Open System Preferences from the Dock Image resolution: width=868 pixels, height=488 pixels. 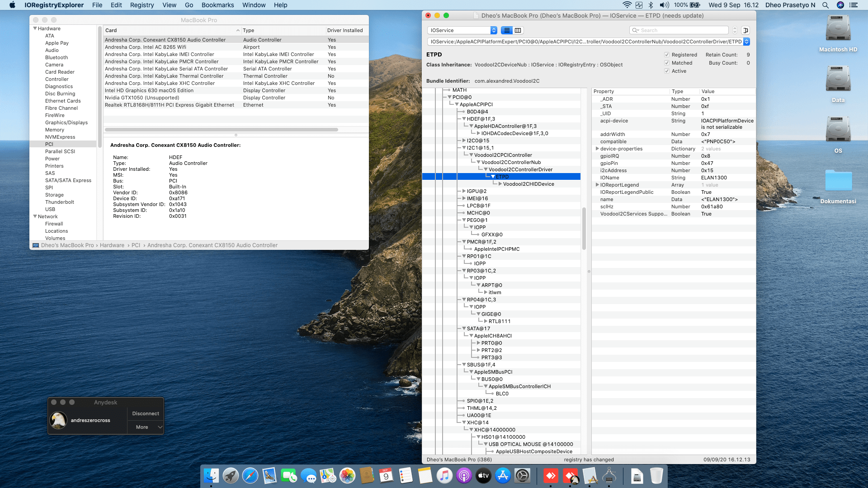522,475
